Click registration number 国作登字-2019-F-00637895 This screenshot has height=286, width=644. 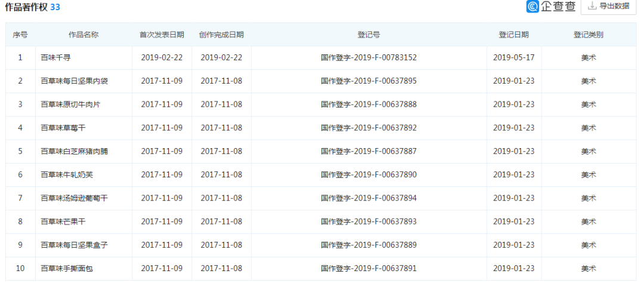coord(369,81)
